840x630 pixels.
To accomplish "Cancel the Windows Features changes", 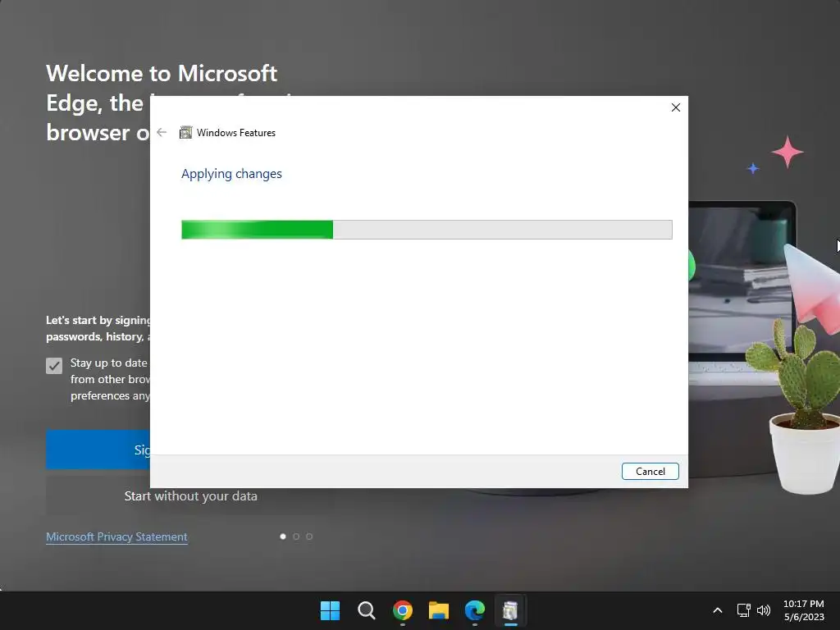I will (x=650, y=472).
